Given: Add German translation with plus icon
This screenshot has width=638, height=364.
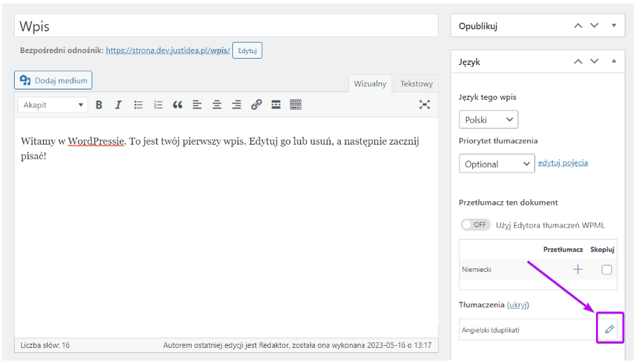Looking at the screenshot, I should 578,270.
